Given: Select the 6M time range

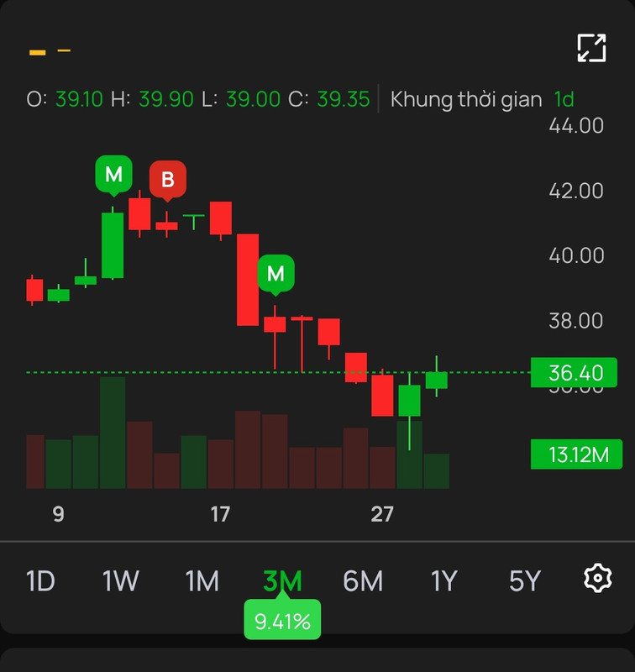Looking at the screenshot, I should tap(363, 581).
